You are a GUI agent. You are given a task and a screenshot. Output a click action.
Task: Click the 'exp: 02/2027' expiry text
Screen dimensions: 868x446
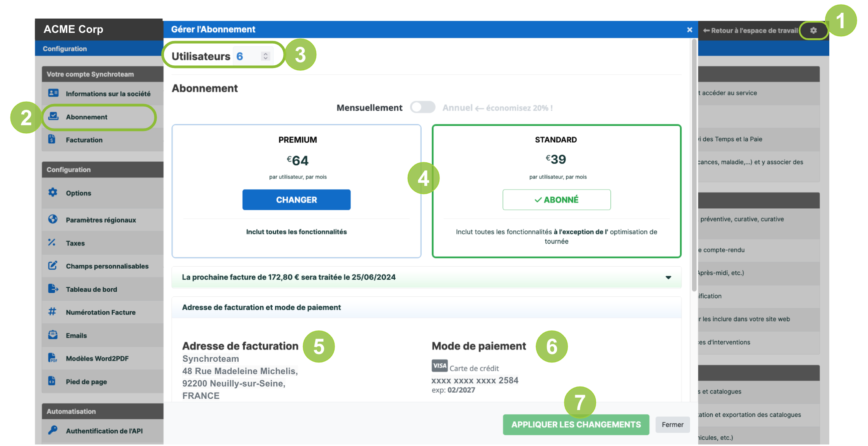tap(453, 390)
